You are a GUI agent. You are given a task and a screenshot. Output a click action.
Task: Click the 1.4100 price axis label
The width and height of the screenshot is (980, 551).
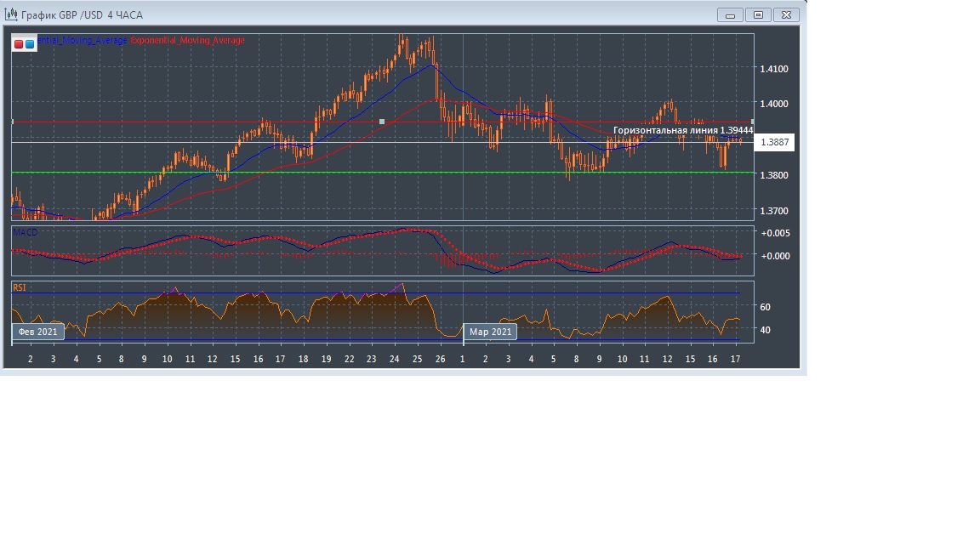773,69
